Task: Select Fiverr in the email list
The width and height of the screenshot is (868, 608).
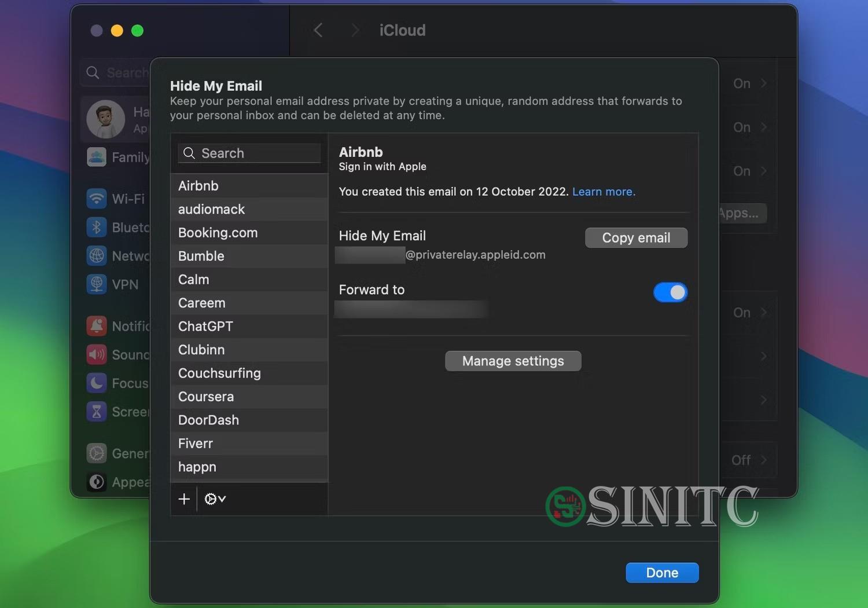Action: [x=249, y=444]
